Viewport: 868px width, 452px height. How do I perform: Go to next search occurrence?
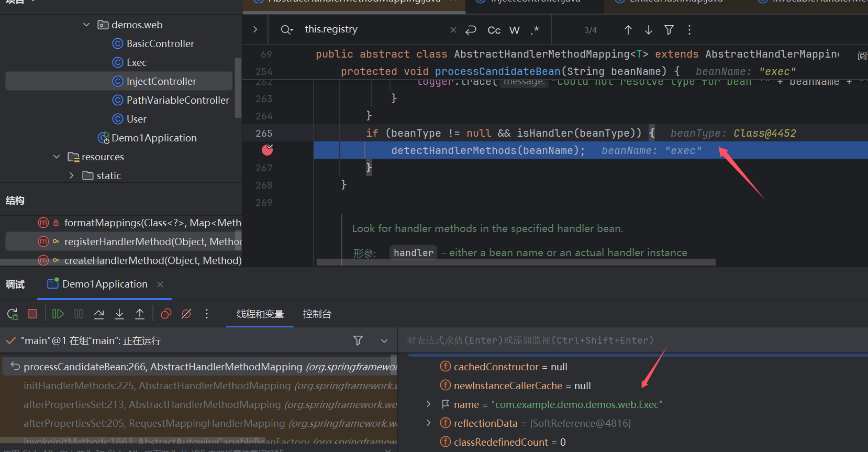(x=649, y=30)
